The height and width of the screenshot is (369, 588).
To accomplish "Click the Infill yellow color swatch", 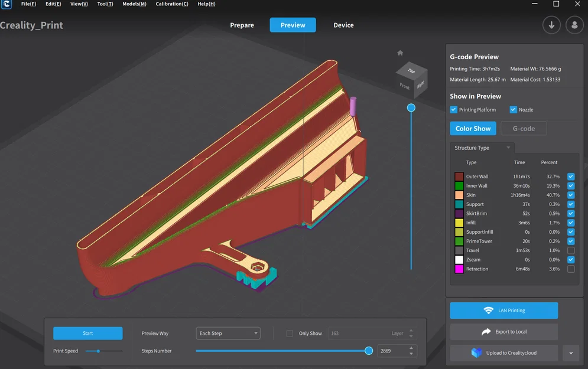I will point(459,223).
